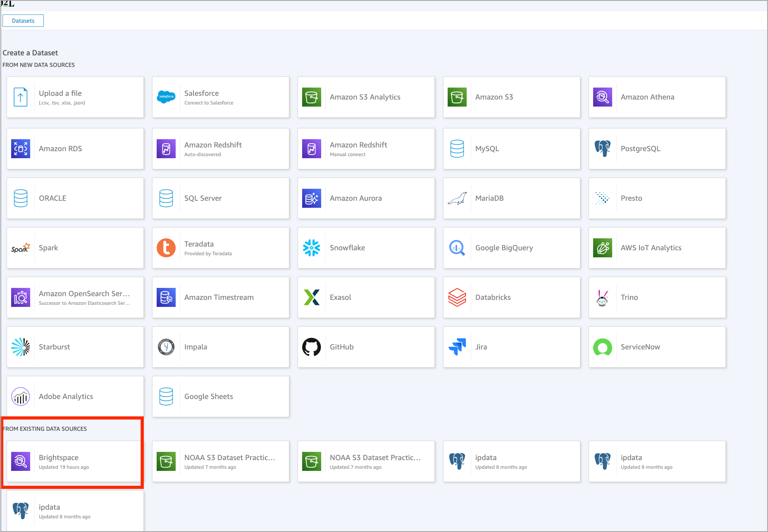Click the Amazon S3 bucket icon
This screenshot has width=768, height=532.
click(457, 97)
